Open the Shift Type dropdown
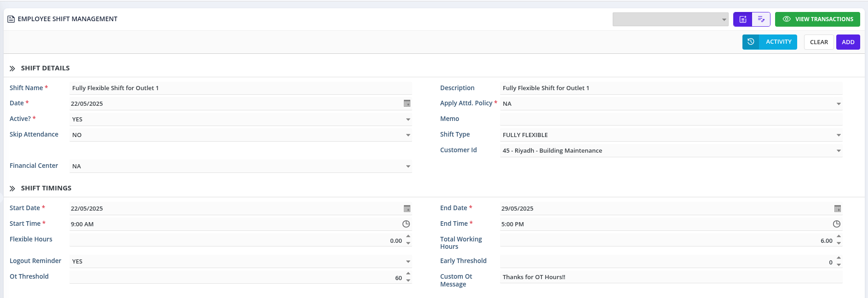The image size is (868, 298). point(839,135)
